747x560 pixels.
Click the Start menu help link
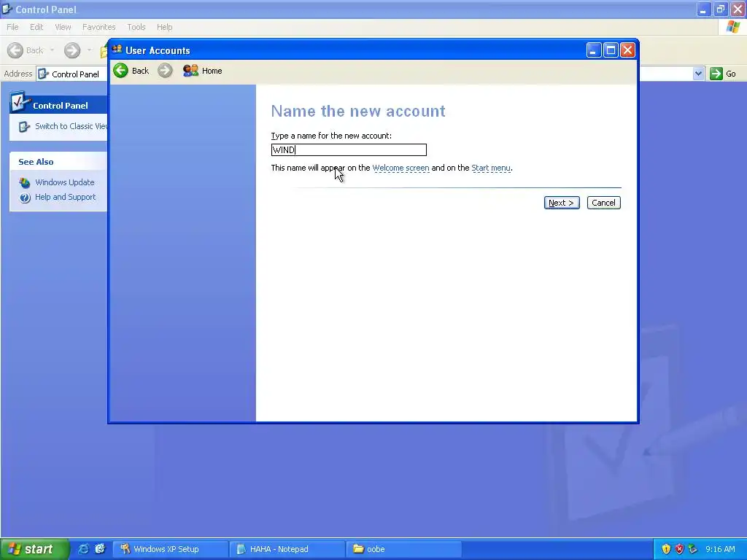491,168
